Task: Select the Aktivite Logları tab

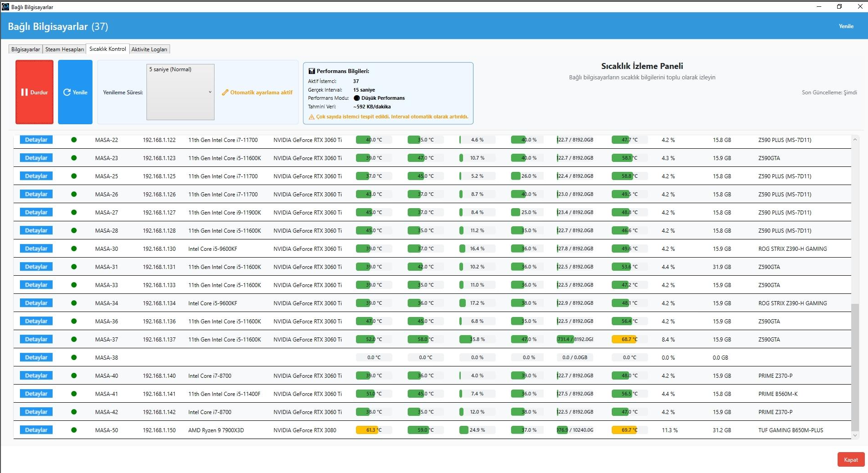Action: point(149,49)
